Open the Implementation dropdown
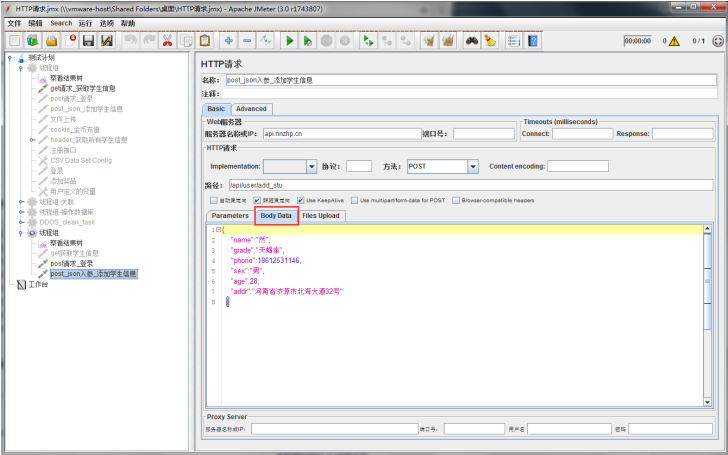 [311, 166]
